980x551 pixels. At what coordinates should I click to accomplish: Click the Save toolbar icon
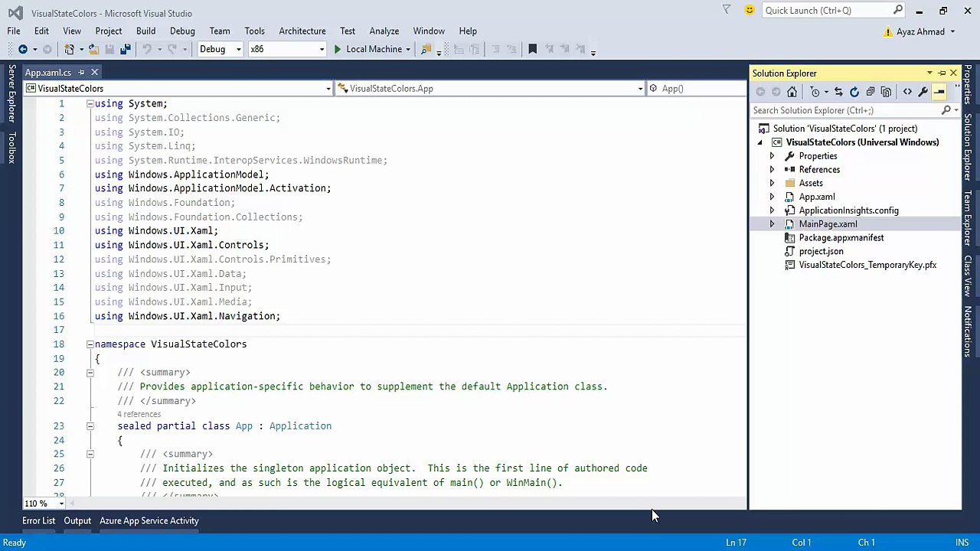(109, 49)
